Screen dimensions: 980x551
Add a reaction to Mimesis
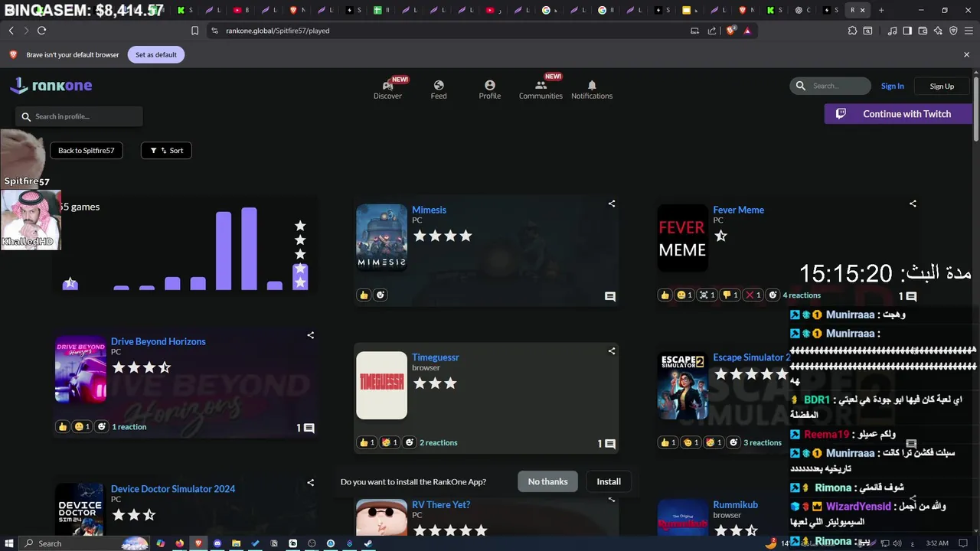[380, 295]
